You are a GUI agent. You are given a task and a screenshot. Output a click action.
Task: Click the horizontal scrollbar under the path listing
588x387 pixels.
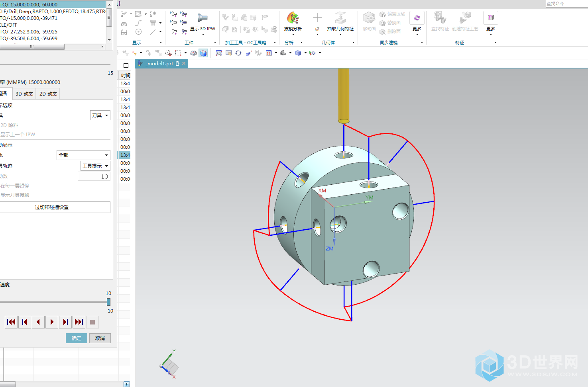coord(32,47)
